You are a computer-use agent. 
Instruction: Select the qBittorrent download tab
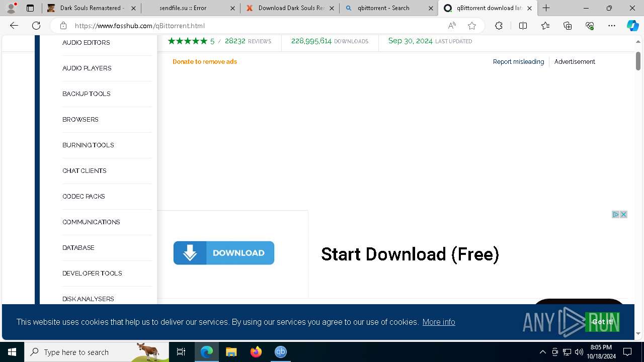pyautogui.click(x=488, y=8)
